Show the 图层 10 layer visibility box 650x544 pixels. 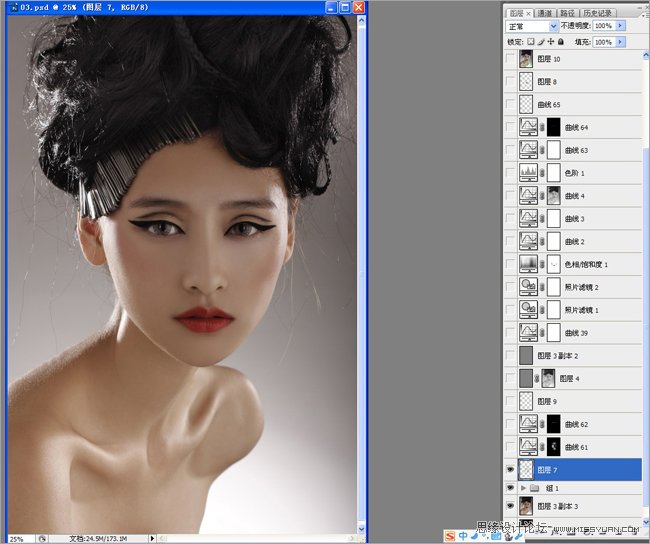511,59
